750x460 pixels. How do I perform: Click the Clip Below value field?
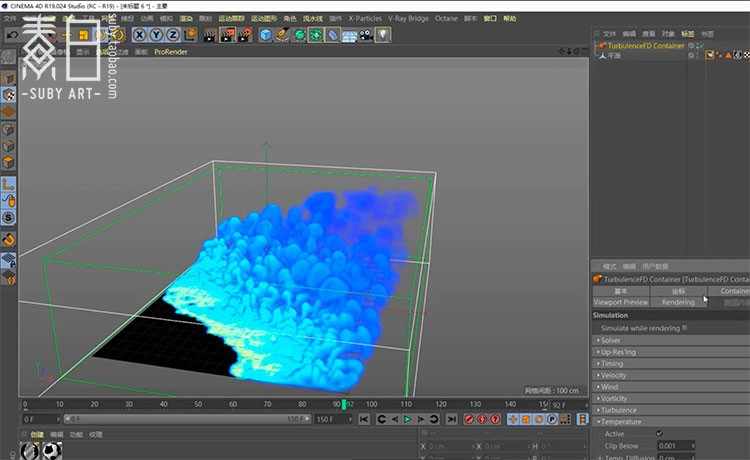tap(676, 446)
